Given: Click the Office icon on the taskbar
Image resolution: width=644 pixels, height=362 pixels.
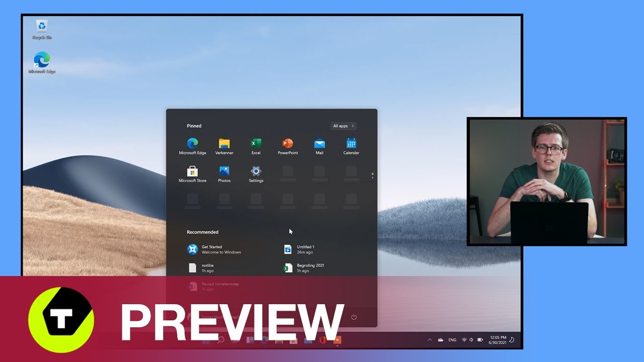Looking at the screenshot, I should pos(324,340).
